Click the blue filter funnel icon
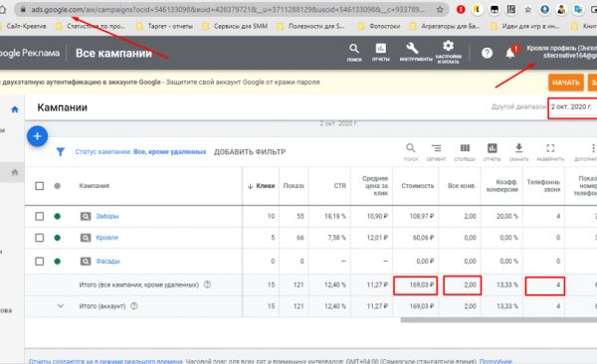The width and height of the screenshot is (597, 364). point(60,151)
